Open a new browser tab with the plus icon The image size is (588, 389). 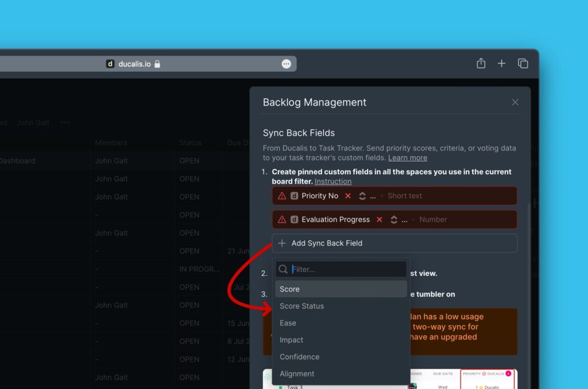click(501, 63)
